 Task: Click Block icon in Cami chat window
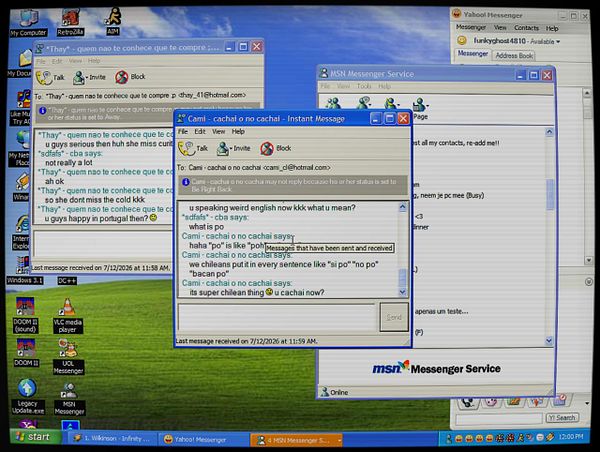[x=267, y=148]
